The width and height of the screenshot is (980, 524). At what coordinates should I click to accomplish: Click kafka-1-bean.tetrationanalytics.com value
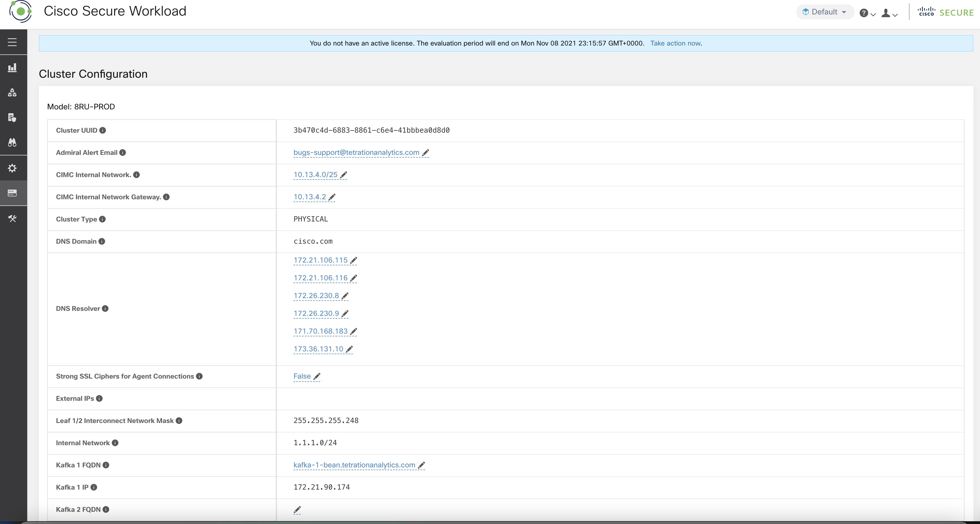[x=354, y=465]
